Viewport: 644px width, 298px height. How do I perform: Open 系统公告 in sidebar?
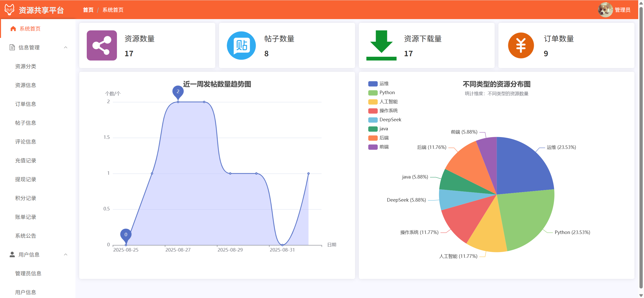[x=26, y=236]
